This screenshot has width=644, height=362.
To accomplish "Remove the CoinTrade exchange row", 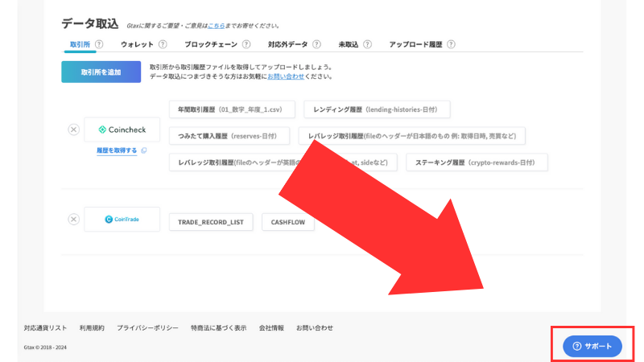I will (73, 219).
